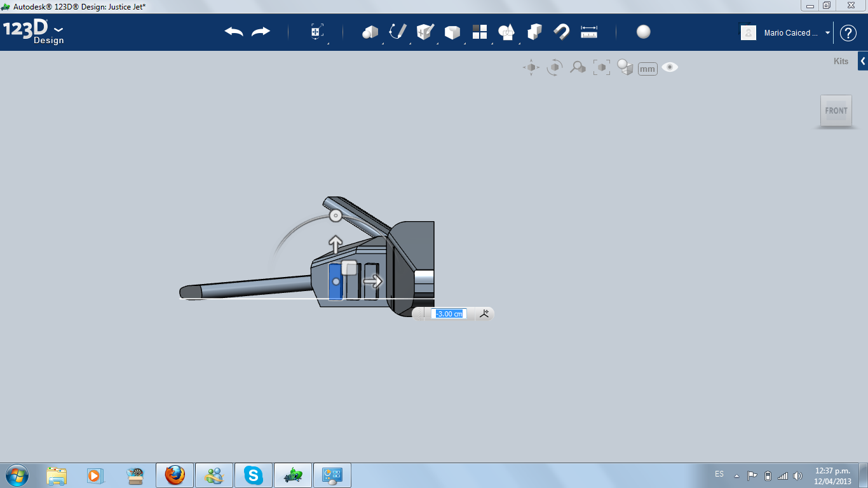Open the Transform tool
This screenshot has height=488, width=868.
pos(317,32)
